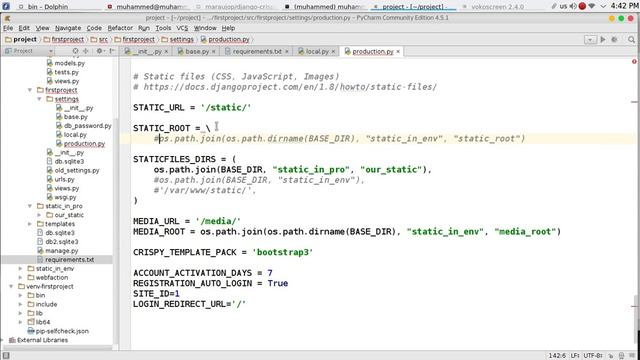This screenshot has width=640, height=360.
Task: Switch to the requirements.txt tab
Action: [257, 51]
